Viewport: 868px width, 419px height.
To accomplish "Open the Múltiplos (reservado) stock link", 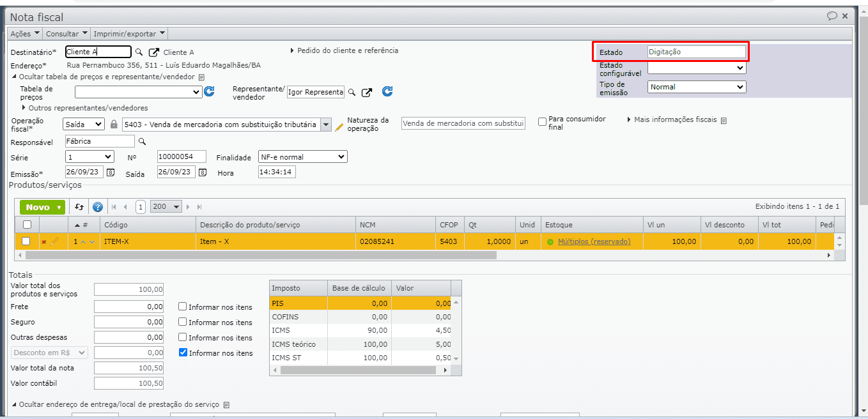I will coord(594,241).
